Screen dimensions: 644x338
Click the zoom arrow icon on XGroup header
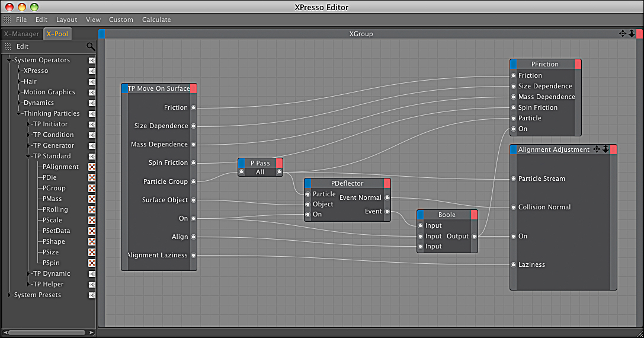(632, 34)
